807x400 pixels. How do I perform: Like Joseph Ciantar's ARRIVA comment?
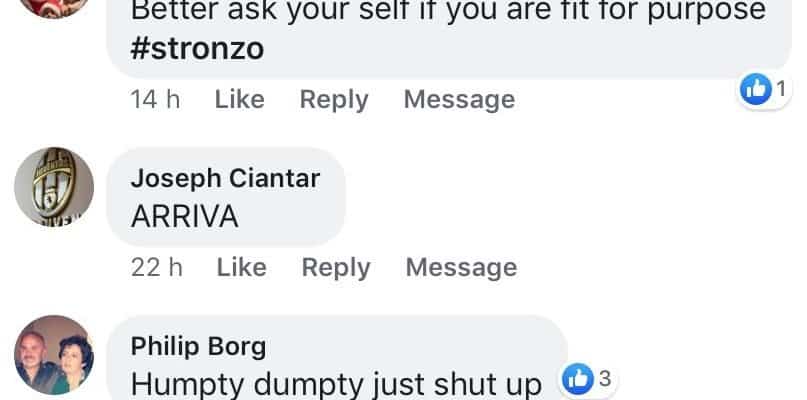[242, 267]
